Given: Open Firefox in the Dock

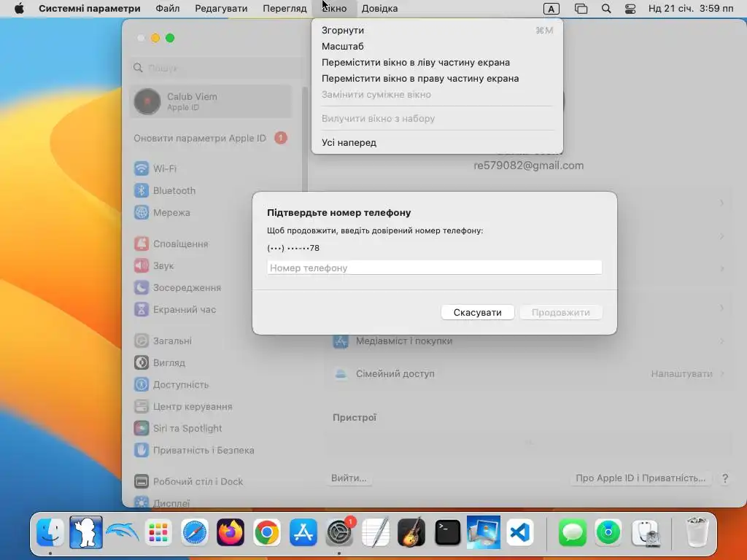Looking at the screenshot, I should pyautogui.click(x=231, y=532).
